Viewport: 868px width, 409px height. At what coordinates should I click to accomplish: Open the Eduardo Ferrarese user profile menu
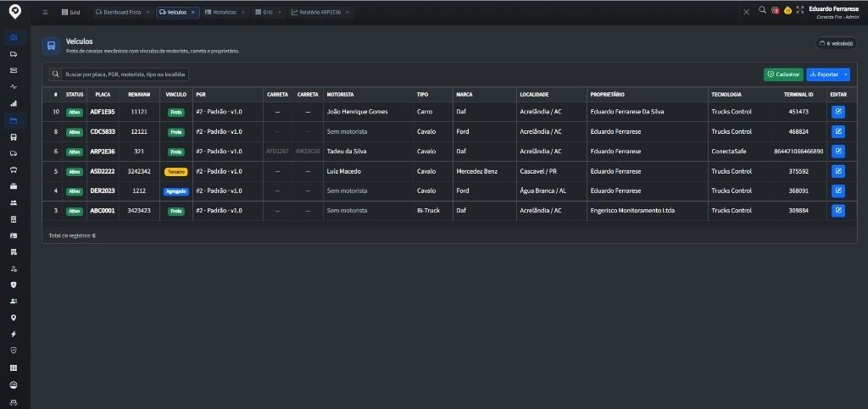click(833, 12)
